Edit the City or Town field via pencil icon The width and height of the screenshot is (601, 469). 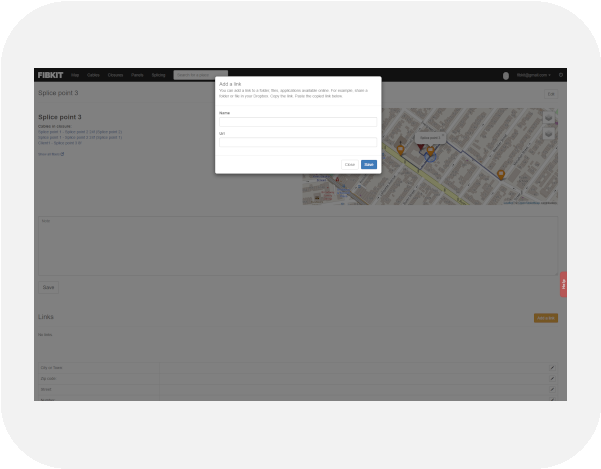point(552,368)
